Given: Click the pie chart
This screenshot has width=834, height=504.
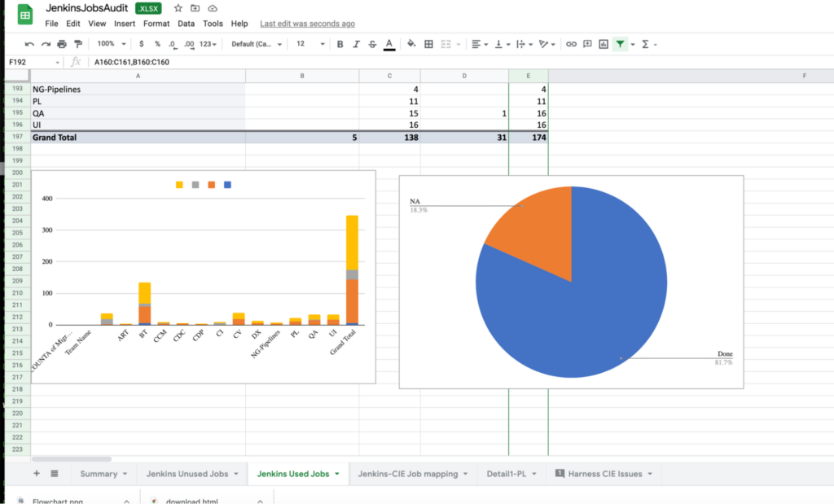Looking at the screenshot, I should [571, 282].
